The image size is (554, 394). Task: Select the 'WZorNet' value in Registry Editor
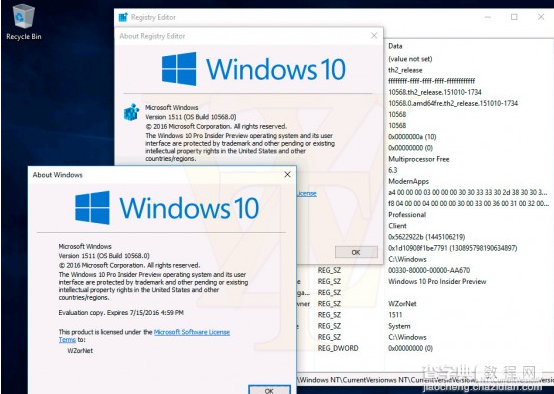point(402,304)
